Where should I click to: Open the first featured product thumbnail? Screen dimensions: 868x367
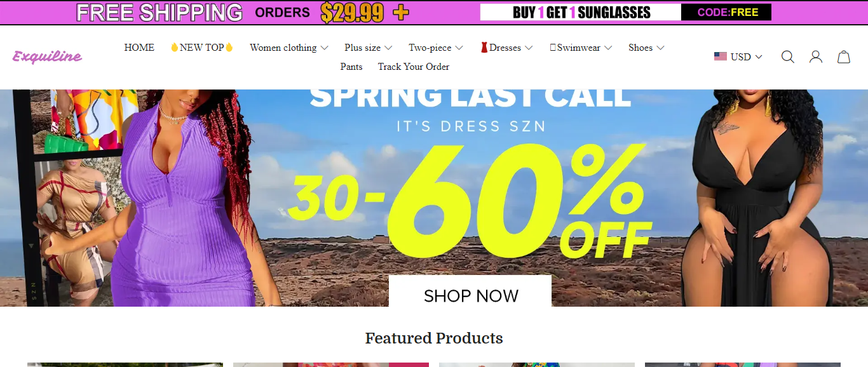click(125, 365)
